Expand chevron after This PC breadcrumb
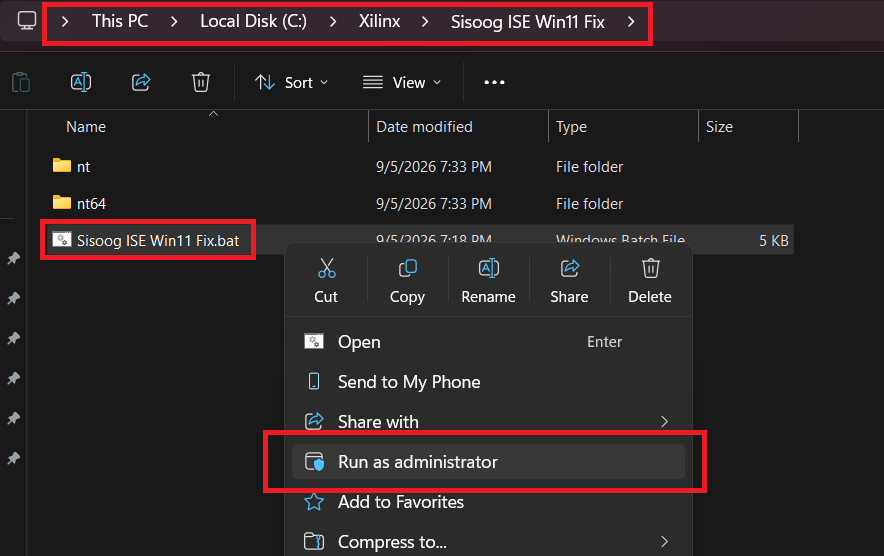Viewport: 884px width, 556px height. (174, 22)
